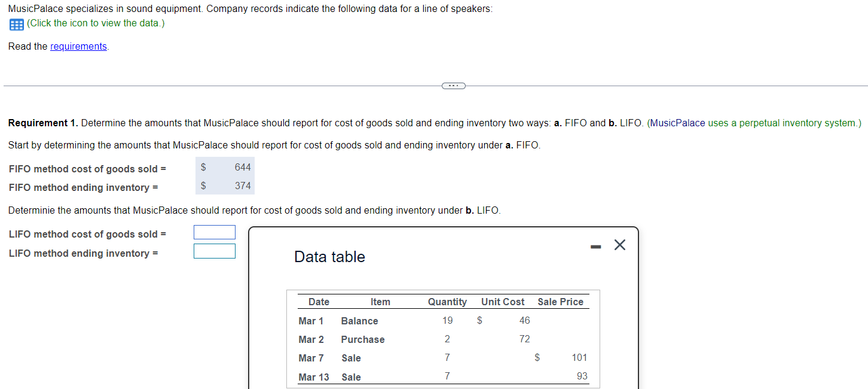Click the Sale Price header in the data table
868x389 pixels.
[x=560, y=302]
